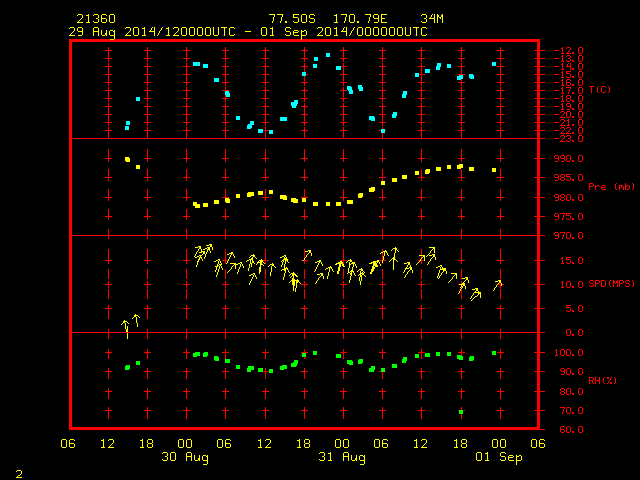Click the 970.0 pressure tick label
Screen dimensions: 640x480
[569, 236]
